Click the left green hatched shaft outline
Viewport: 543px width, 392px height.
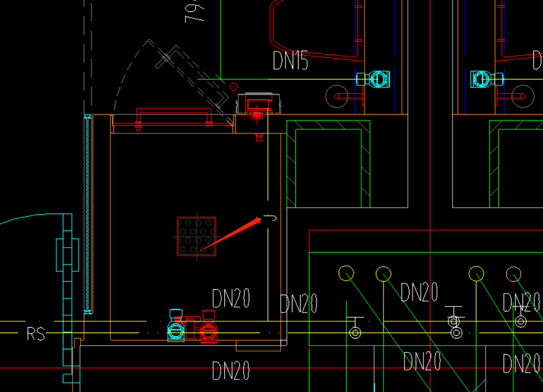[x=328, y=164]
